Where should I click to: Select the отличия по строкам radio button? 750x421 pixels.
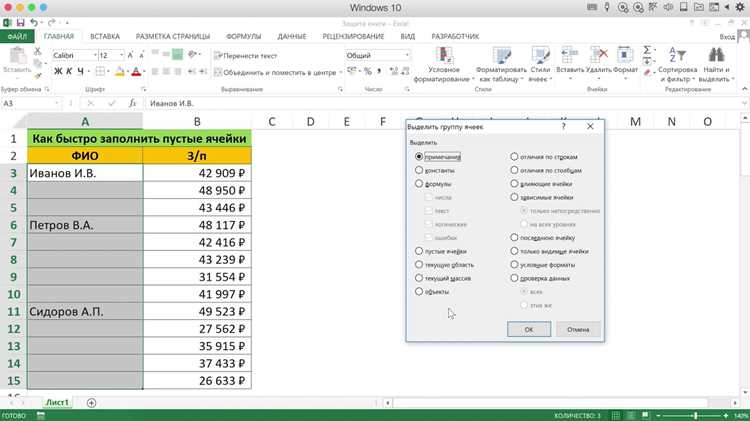[x=514, y=156]
